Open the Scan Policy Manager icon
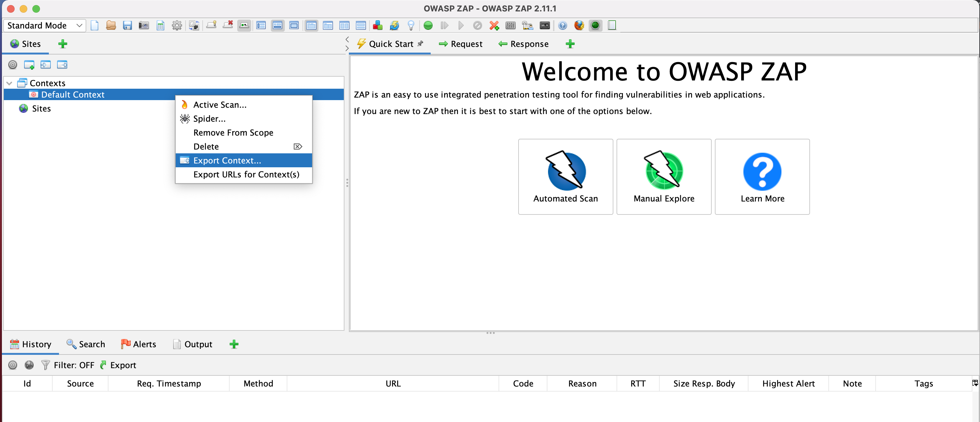The height and width of the screenshot is (422, 980). point(511,25)
